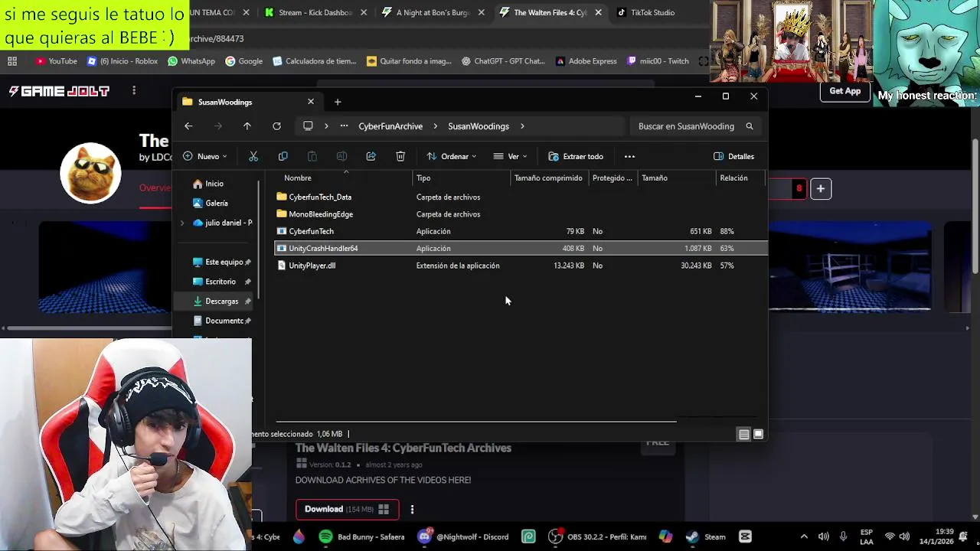
Task: Open Spotify playing Bad Bunny in the taskbar
Action: point(361,536)
